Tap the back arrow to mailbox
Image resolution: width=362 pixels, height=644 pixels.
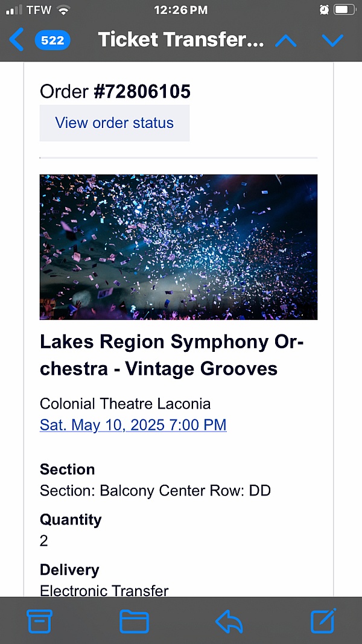tap(16, 40)
